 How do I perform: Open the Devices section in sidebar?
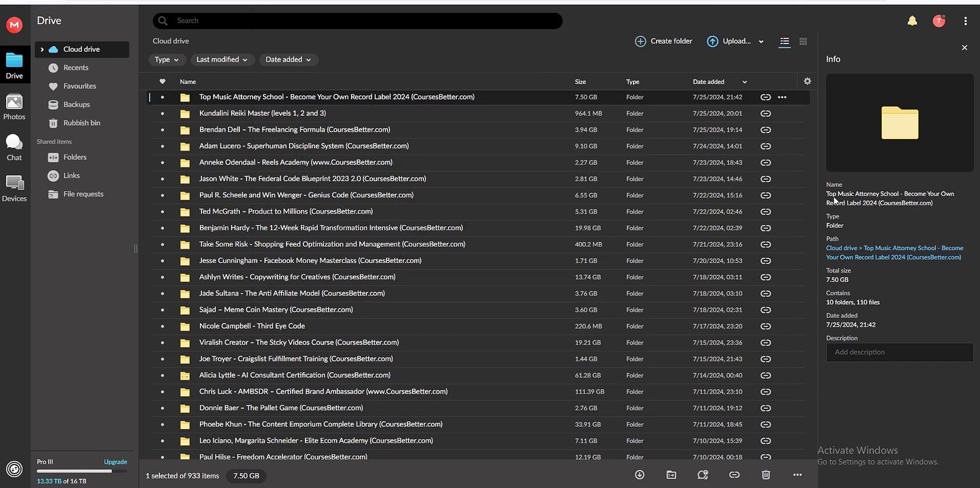coord(14,188)
